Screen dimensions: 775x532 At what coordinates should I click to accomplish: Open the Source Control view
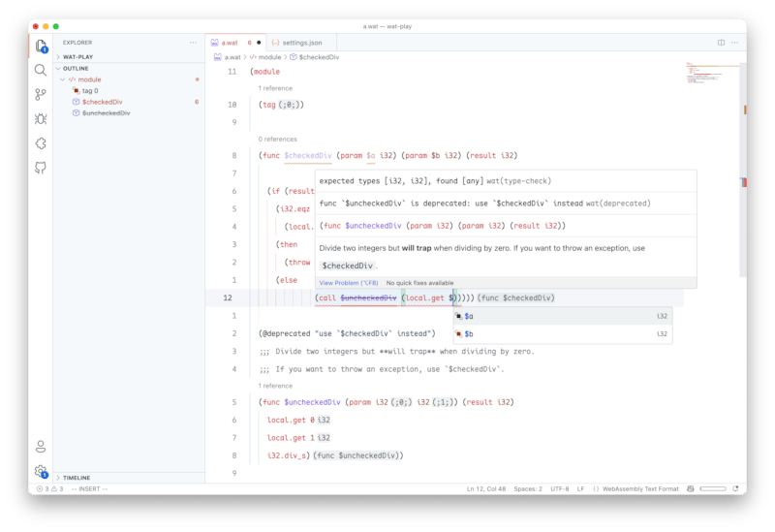pyautogui.click(x=41, y=94)
